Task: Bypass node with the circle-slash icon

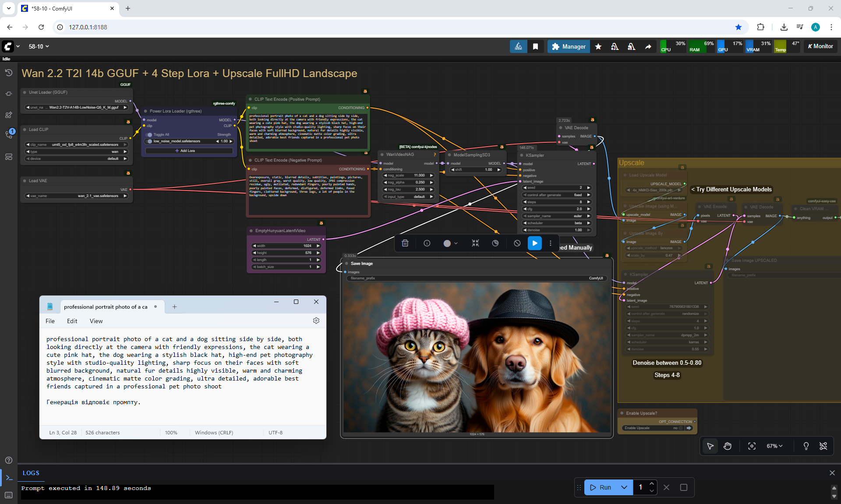Action: point(517,243)
